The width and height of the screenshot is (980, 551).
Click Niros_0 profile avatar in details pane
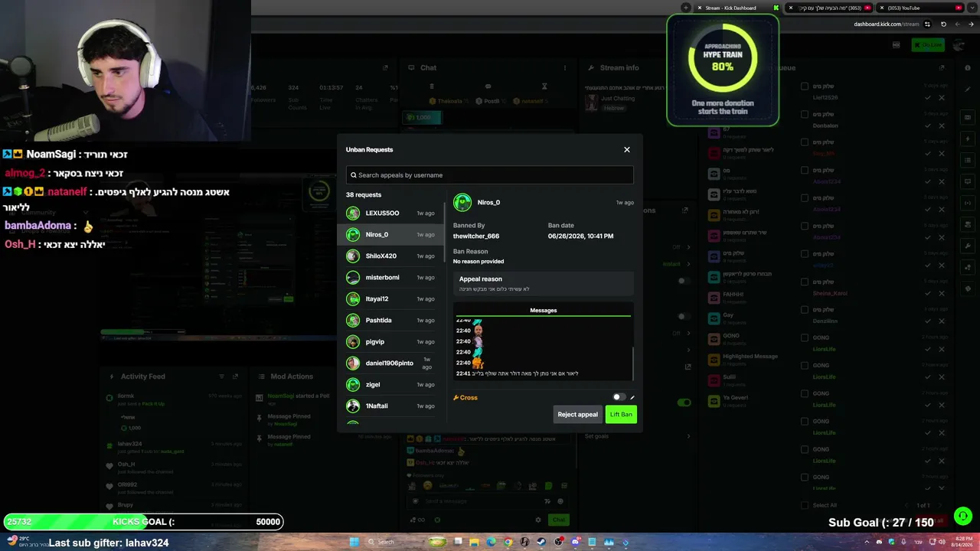click(x=462, y=203)
